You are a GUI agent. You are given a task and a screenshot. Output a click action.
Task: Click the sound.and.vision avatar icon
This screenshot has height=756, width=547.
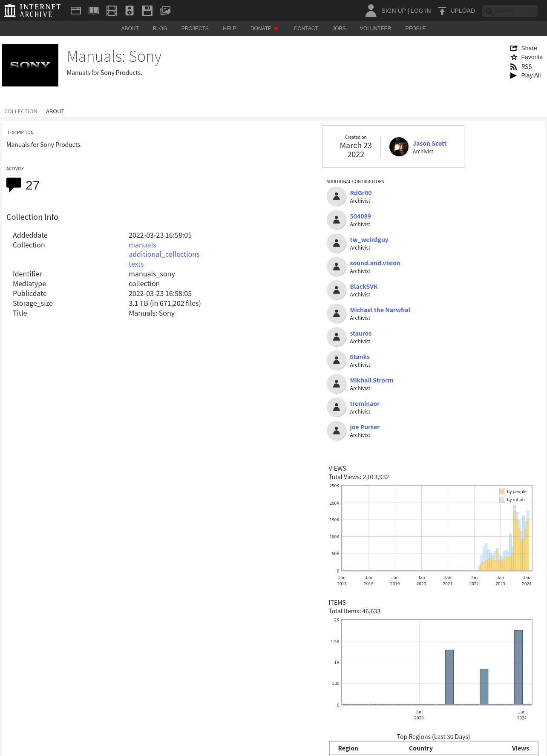click(337, 267)
